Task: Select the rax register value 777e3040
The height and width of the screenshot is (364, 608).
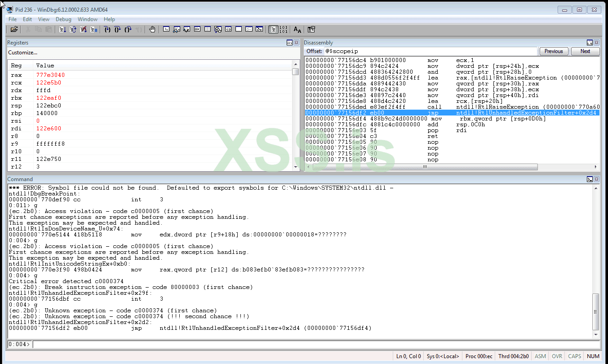Action: (50, 75)
